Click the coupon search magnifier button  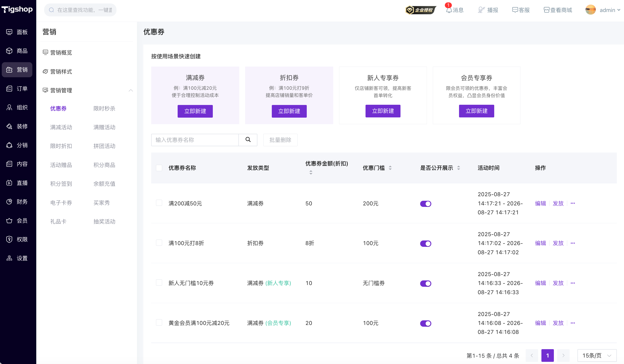pos(248,140)
